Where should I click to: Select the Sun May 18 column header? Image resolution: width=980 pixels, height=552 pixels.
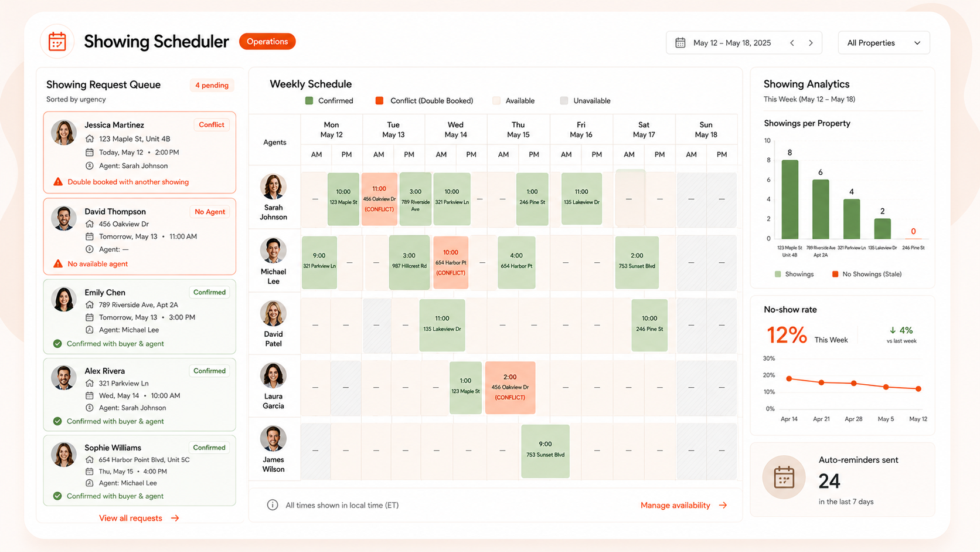pos(706,130)
